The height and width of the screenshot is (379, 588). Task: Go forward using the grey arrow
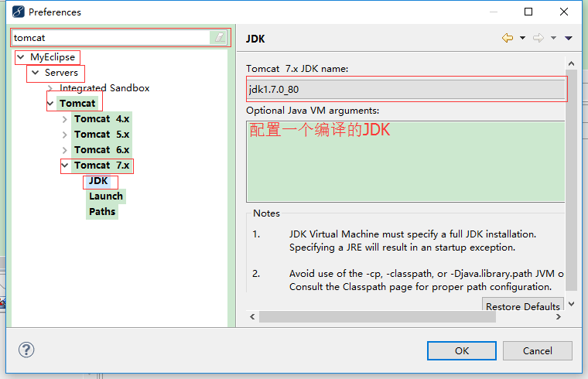pos(538,38)
